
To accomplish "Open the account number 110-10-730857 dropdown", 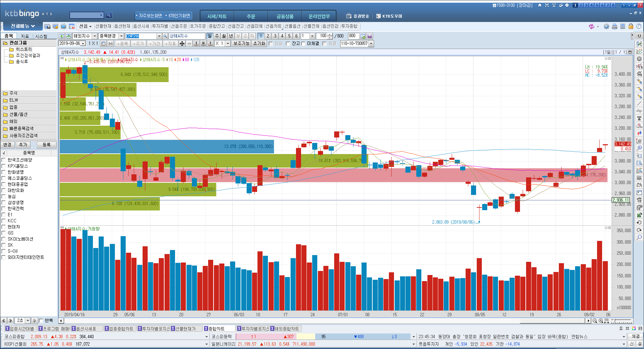I will [371, 44].
